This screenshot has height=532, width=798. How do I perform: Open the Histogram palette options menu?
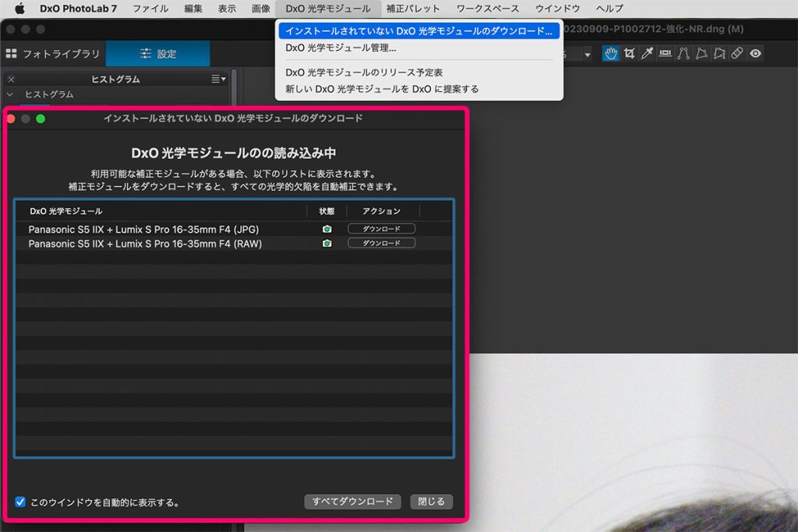click(218, 79)
